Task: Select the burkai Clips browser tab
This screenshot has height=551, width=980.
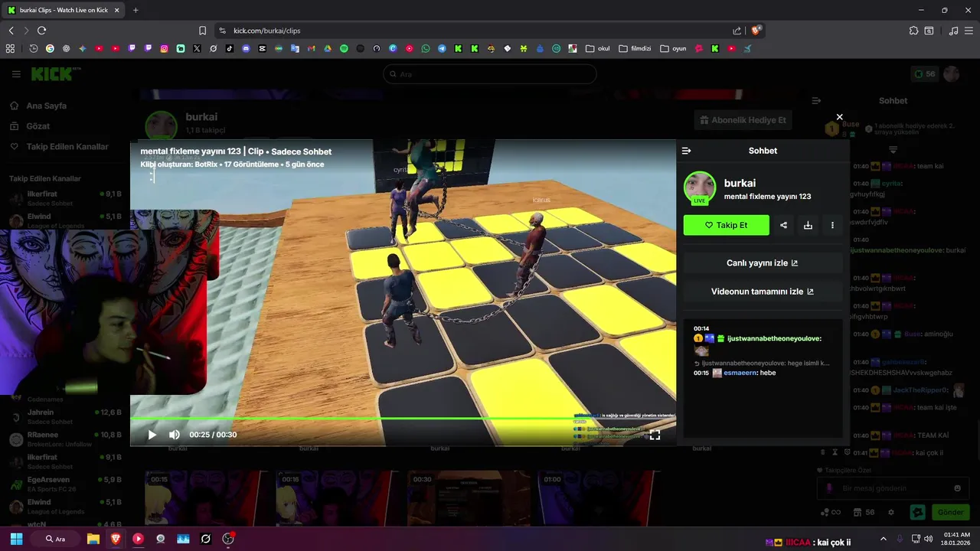Action: 64,10
